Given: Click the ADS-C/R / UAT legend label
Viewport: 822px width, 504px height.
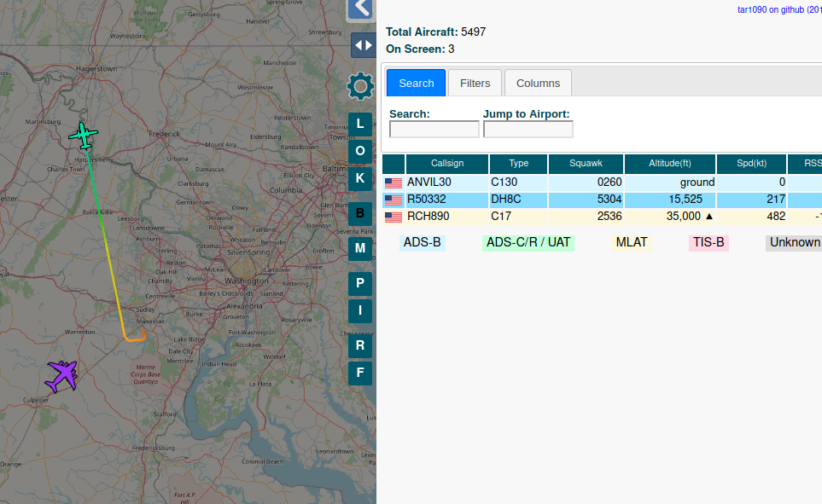Looking at the screenshot, I should pos(528,242).
